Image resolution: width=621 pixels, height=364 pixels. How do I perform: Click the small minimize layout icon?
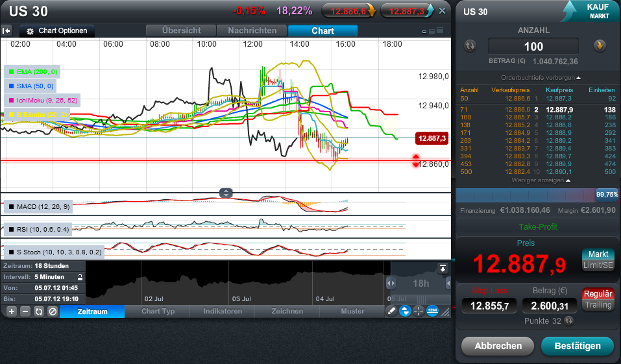[x=424, y=32]
